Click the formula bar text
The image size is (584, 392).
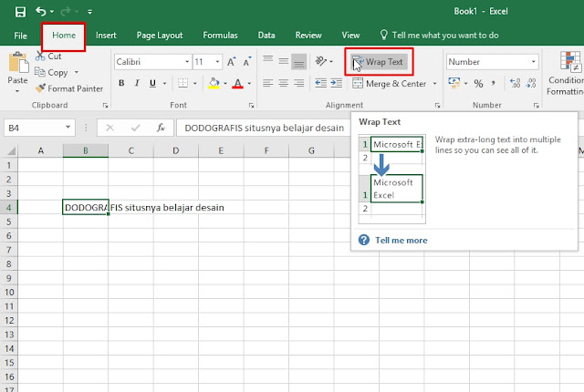point(264,128)
